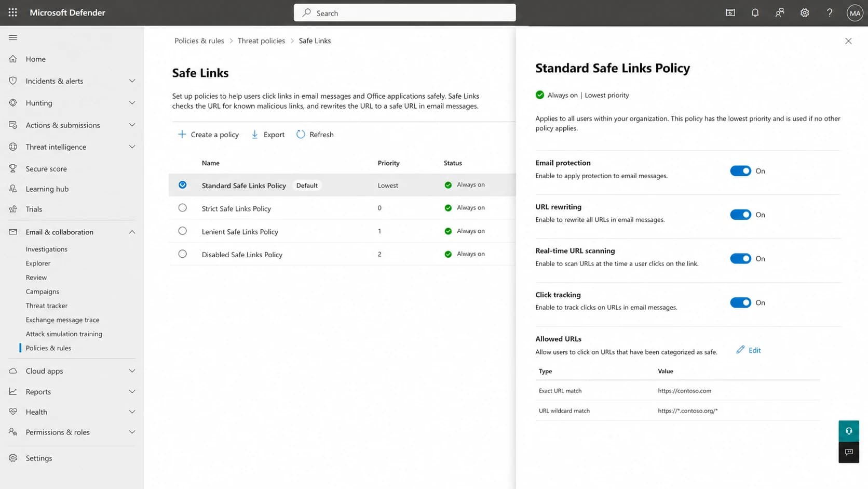The height and width of the screenshot is (489, 868).
Task: Turn off URL rewriting toggle
Action: point(740,215)
